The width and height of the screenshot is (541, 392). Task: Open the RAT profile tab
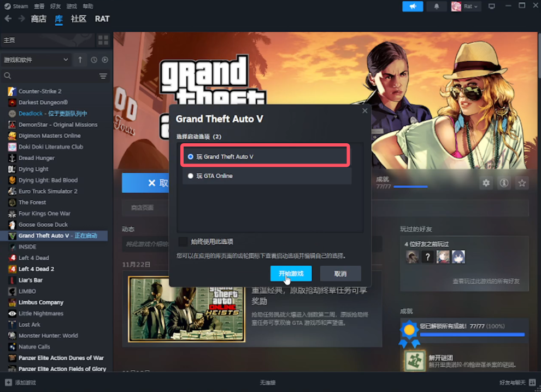[x=102, y=19]
